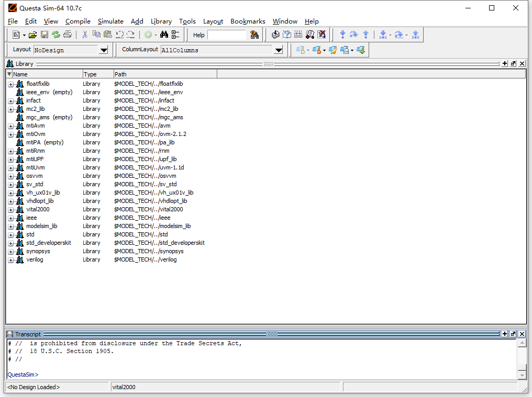Click the path $MODEL_TECH/../ovm-2.1.2

(x=150, y=134)
